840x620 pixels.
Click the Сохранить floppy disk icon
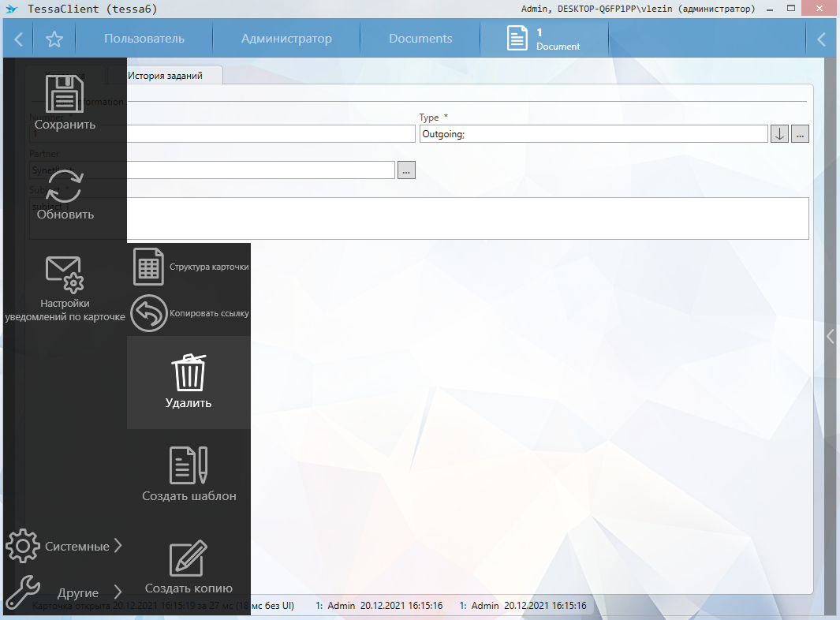(65, 95)
